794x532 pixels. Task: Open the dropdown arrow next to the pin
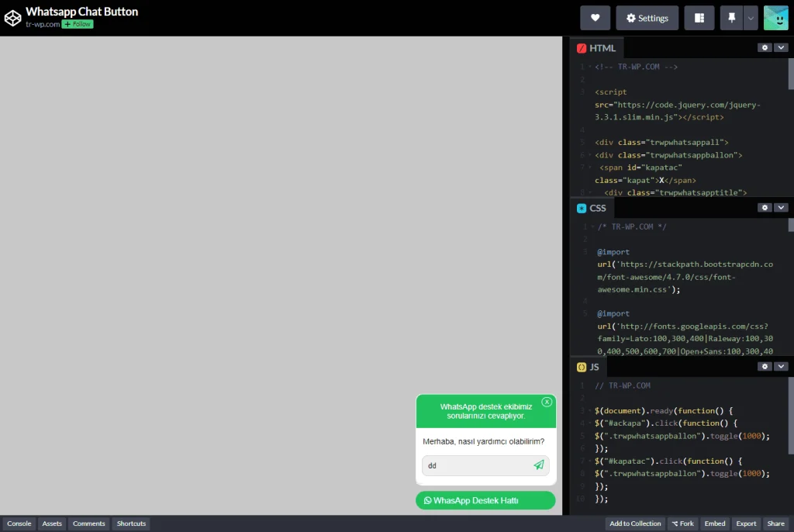tap(751, 18)
